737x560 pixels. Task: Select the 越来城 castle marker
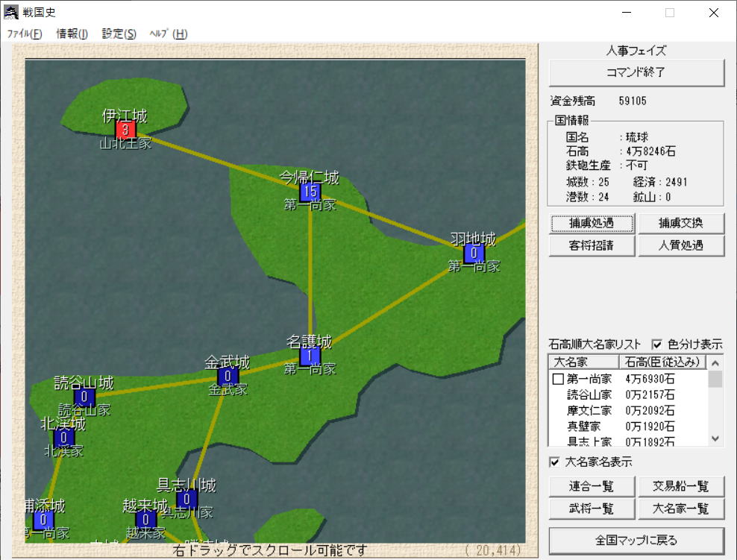[x=145, y=519]
